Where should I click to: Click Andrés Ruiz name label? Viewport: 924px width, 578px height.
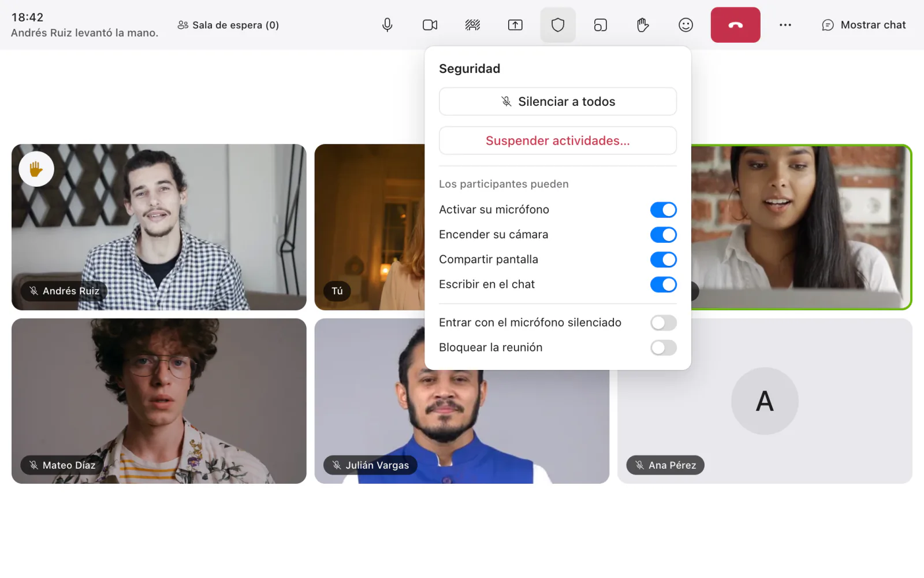(64, 291)
